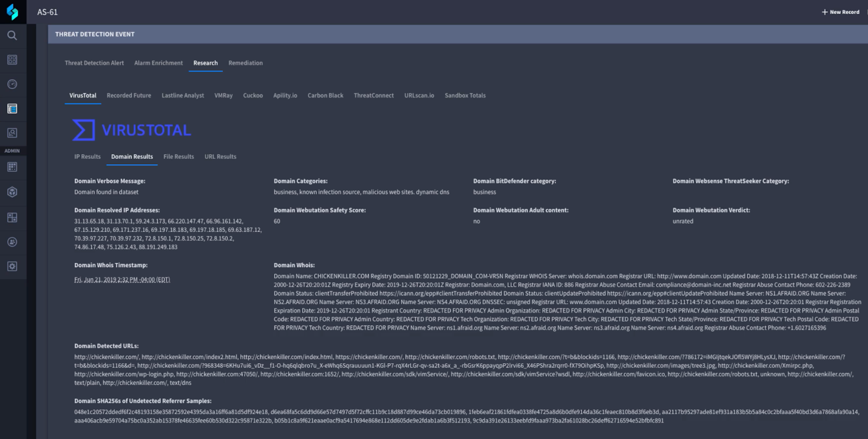Image resolution: width=868 pixels, height=439 pixels.
Task: Open the URLscan.io tab
Action: coord(419,95)
